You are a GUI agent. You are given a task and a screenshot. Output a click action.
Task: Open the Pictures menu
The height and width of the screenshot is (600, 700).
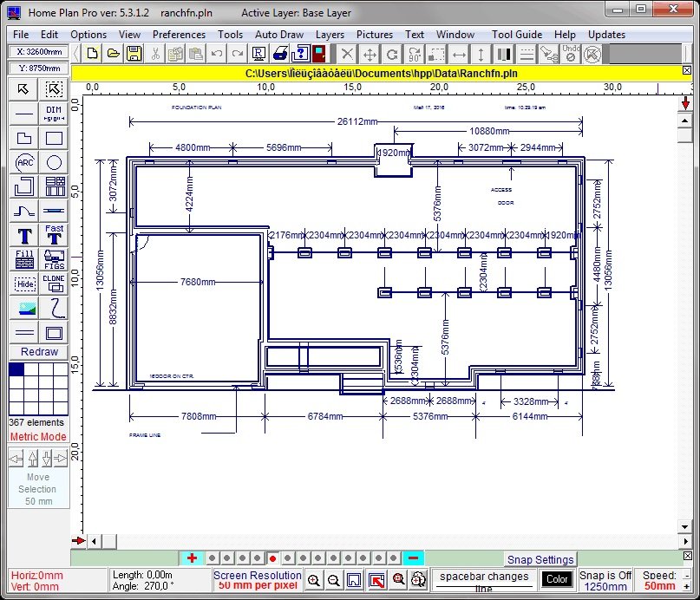click(375, 35)
